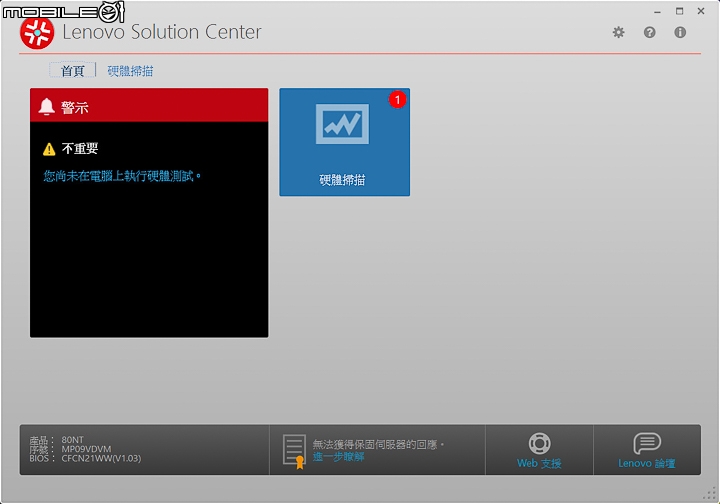Click the hardware scan chart icon

(x=342, y=124)
